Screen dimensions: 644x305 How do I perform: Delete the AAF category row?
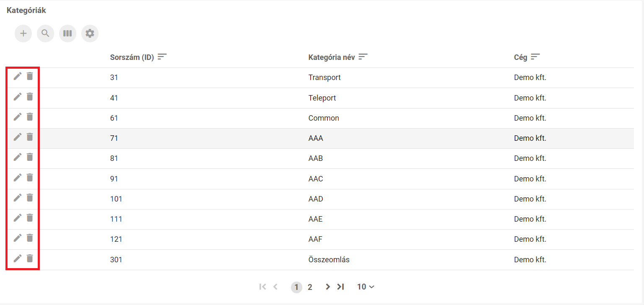pos(29,238)
